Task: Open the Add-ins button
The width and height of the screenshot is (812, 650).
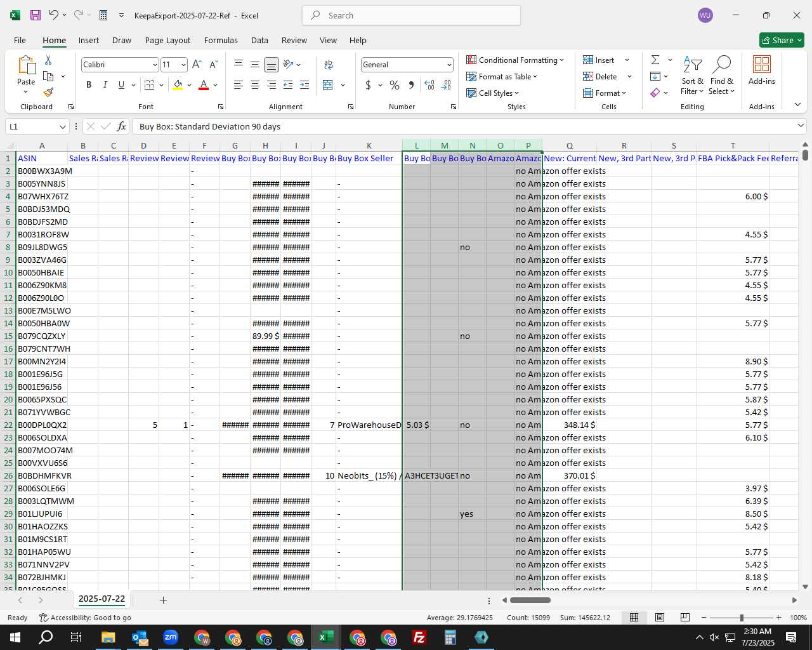Action: [x=761, y=70]
